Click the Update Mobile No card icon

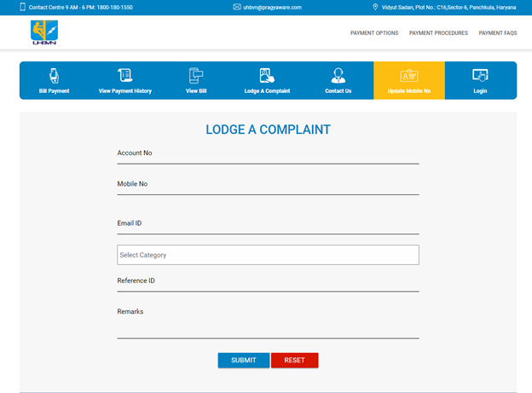point(409,75)
